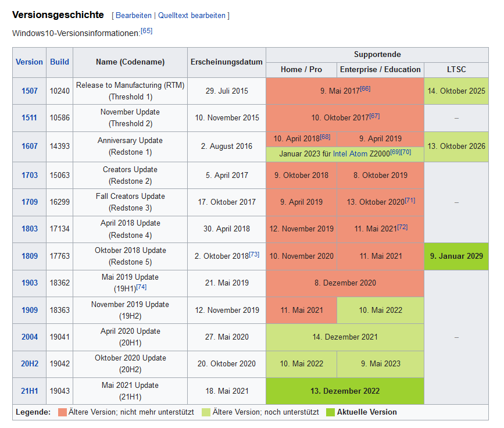Click the Version column header link
504x428 pixels.
tap(29, 62)
